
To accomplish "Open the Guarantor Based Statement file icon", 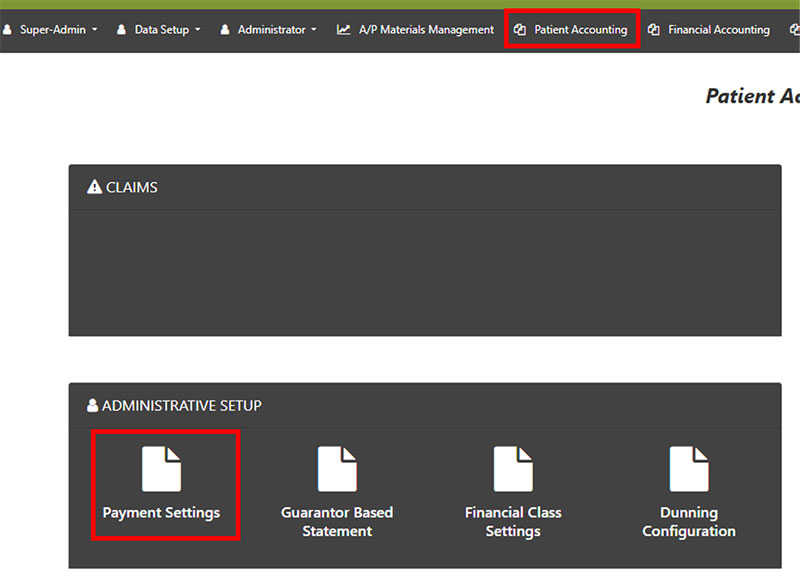I will (x=337, y=469).
